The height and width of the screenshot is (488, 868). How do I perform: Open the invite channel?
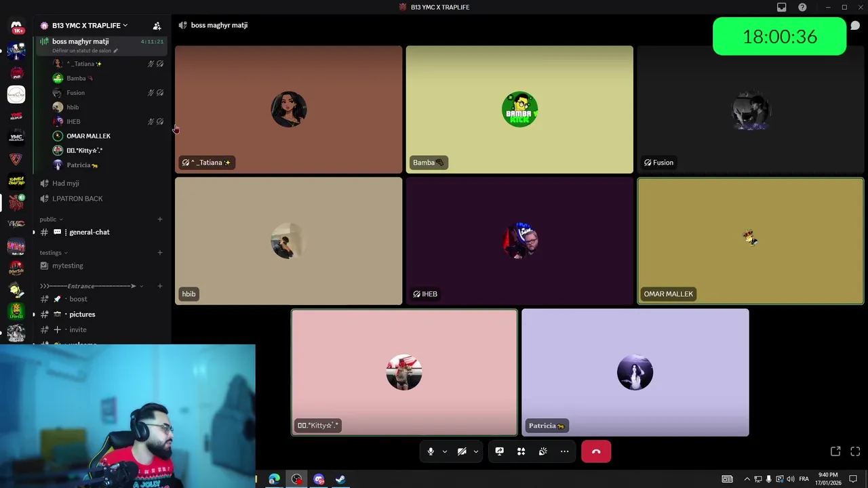pyautogui.click(x=102, y=329)
